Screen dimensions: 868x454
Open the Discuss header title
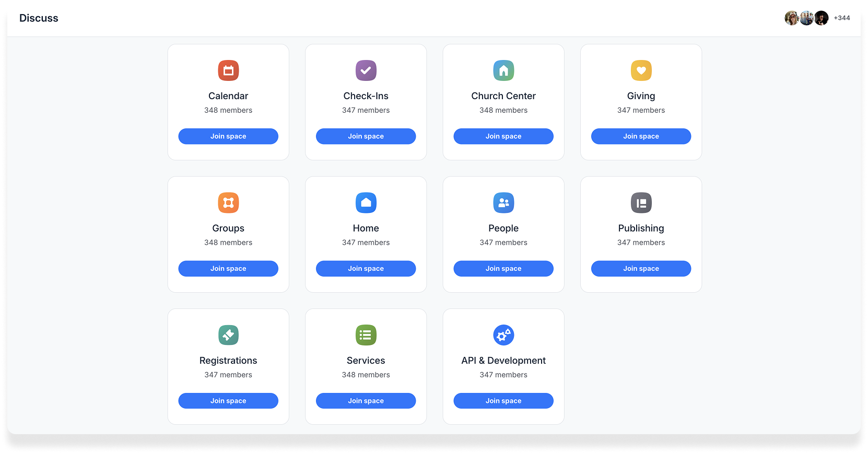(x=39, y=18)
